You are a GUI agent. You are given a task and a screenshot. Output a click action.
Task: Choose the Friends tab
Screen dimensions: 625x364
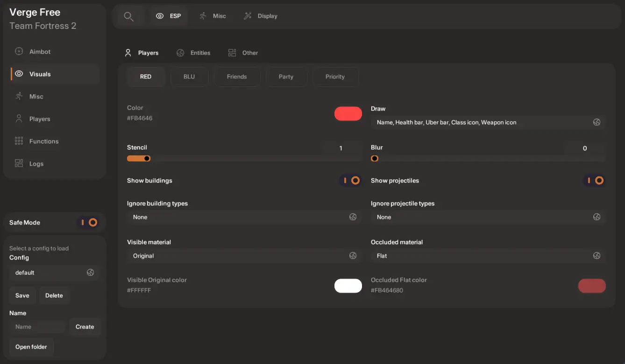click(x=237, y=77)
